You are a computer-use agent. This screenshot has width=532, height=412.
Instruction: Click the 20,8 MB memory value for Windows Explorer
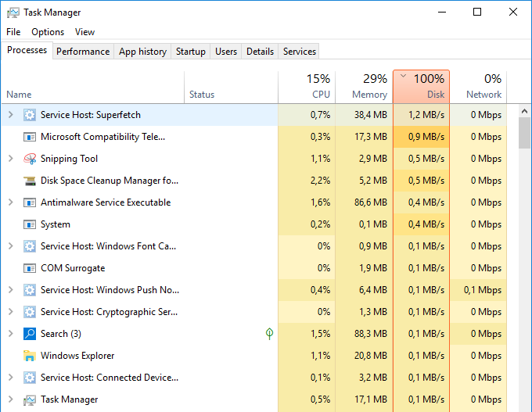[371, 356]
